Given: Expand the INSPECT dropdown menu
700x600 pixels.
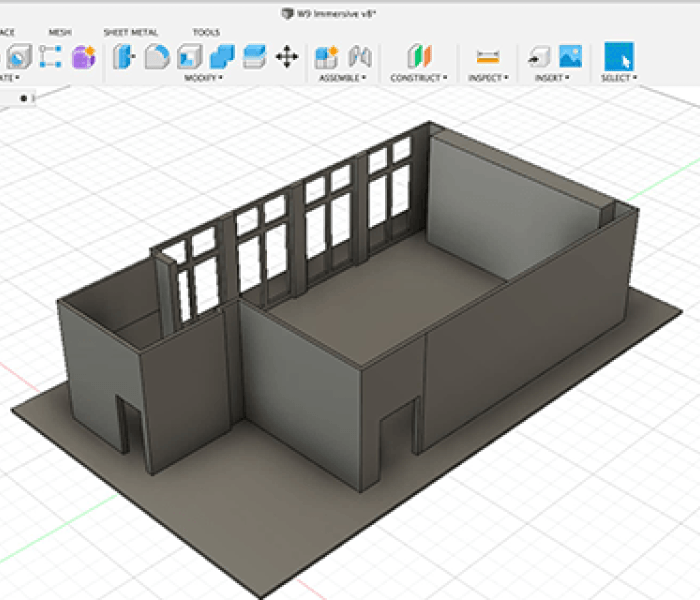Looking at the screenshot, I should (x=488, y=78).
